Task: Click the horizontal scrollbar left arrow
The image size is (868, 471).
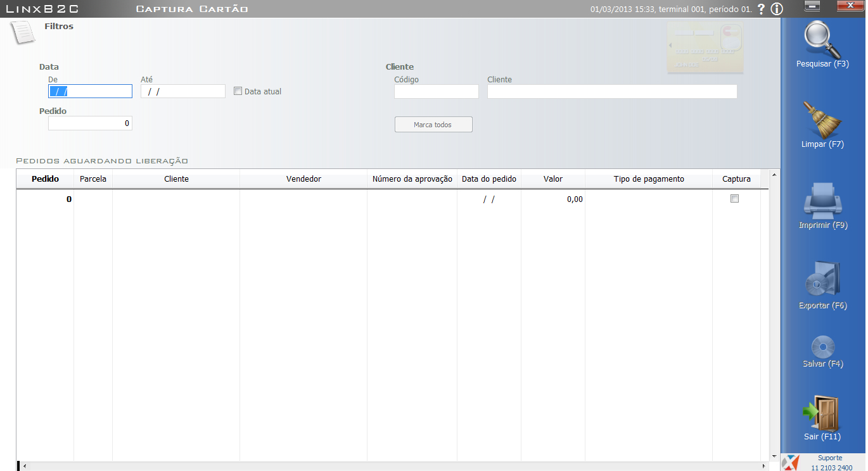Action: [x=25, y=467]
